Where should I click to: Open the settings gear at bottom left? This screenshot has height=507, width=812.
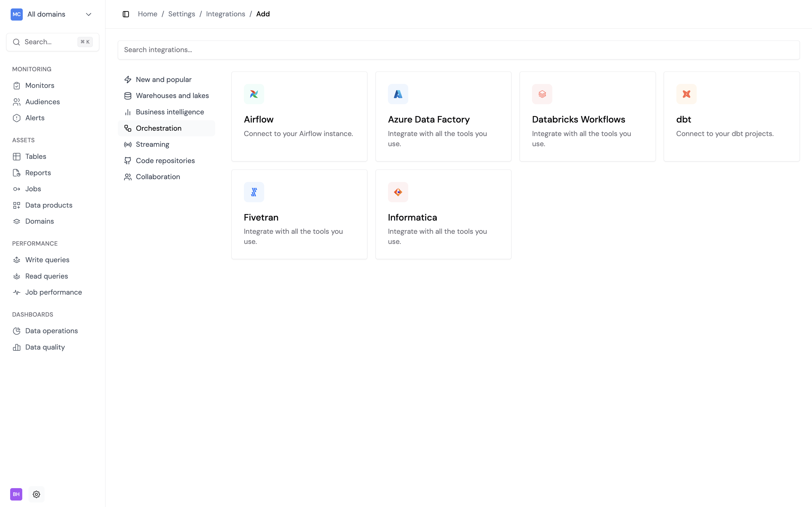[x=36, y=494]
